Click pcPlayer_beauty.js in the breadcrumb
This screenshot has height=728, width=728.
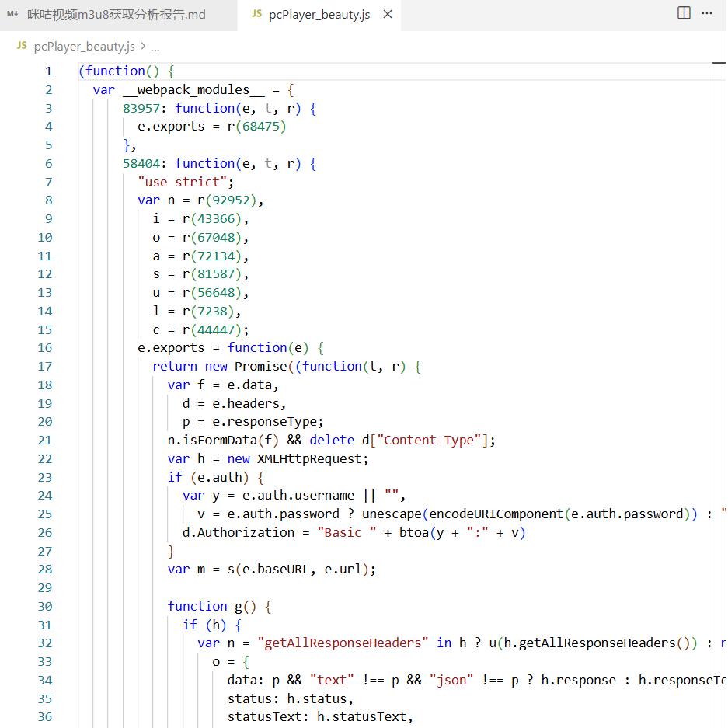85,47
